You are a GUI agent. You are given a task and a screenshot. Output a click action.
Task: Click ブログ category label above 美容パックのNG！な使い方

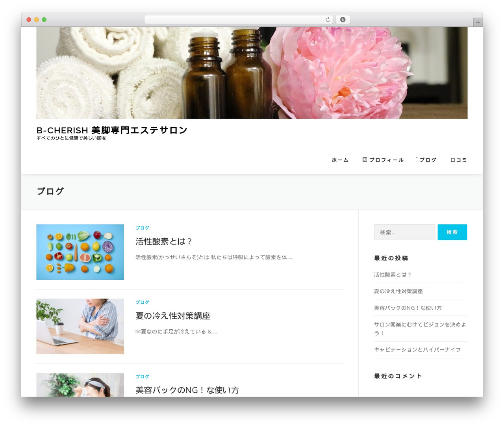[143, 377]
